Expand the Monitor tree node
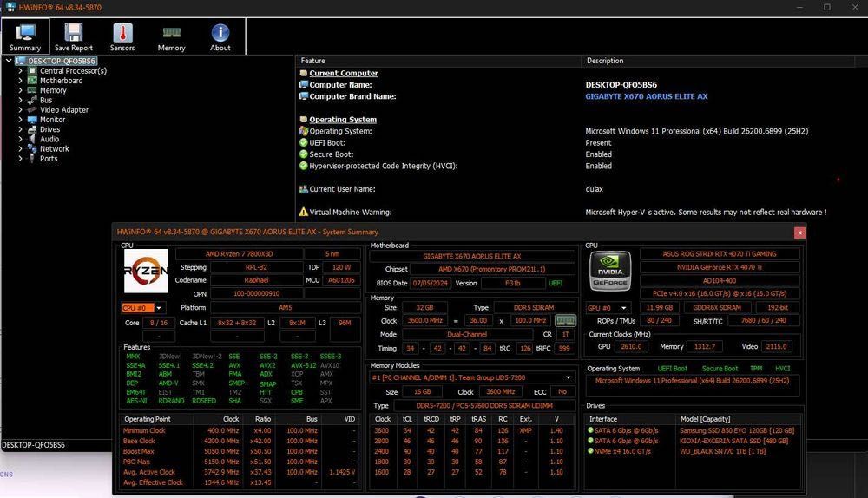The image size is (868, 498). pos(21,120)
